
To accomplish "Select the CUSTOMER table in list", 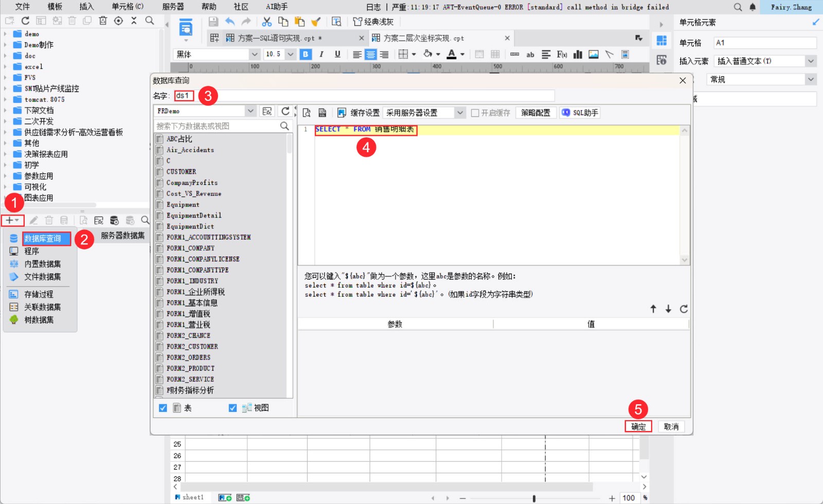I will point(181,172).
